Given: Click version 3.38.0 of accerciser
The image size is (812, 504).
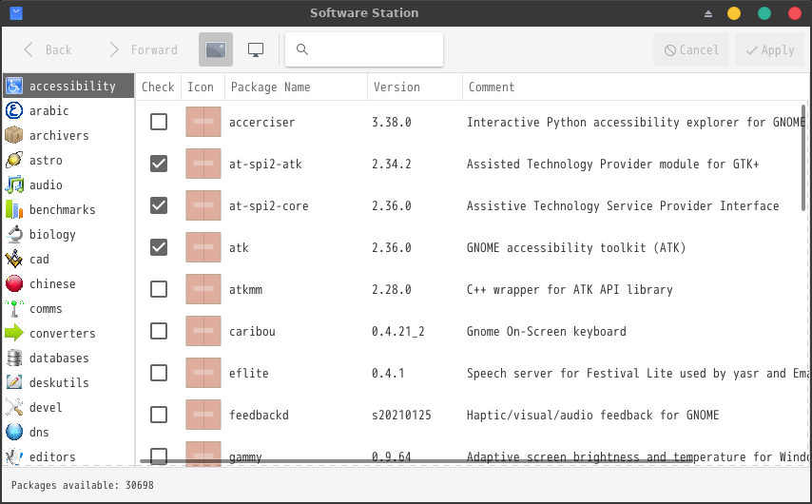Looking at the screenshot, I should pos(392,123).
